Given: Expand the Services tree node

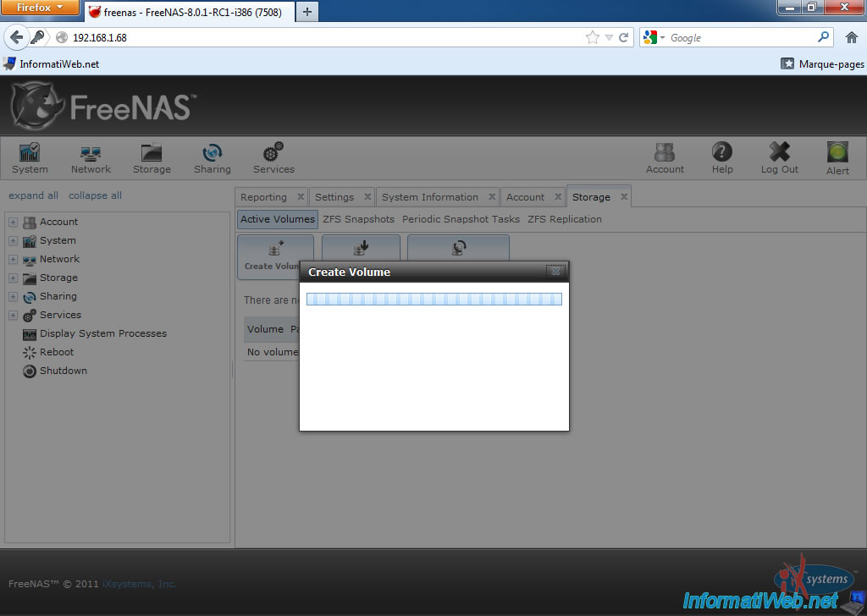Looking at the screenshot, I should [x=12, y=315].
